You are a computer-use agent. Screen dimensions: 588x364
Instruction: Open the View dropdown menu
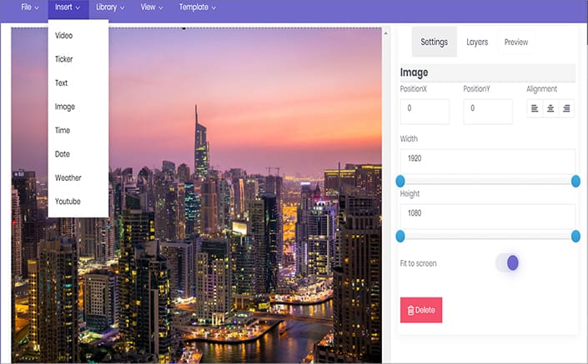pyautogui.click(x=152, y=7)
